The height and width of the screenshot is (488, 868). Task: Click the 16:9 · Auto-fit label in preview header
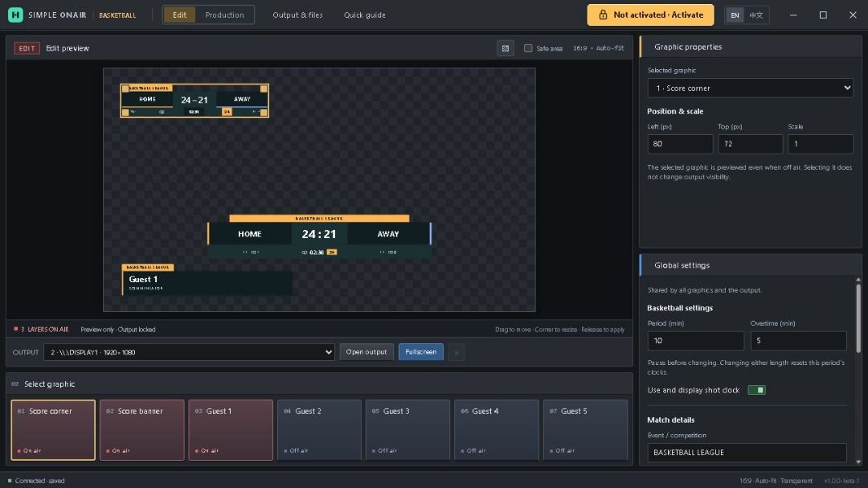[599, 48]
